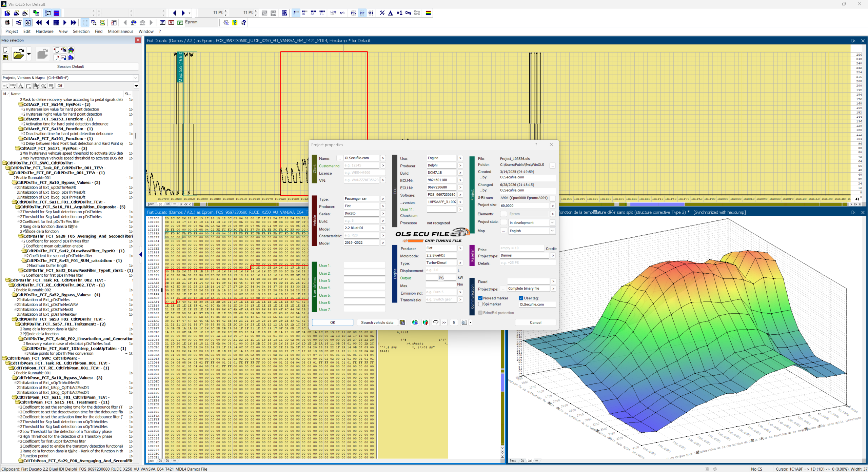Expand the Projects, Versions & Maps combo box

click(136, 78)
